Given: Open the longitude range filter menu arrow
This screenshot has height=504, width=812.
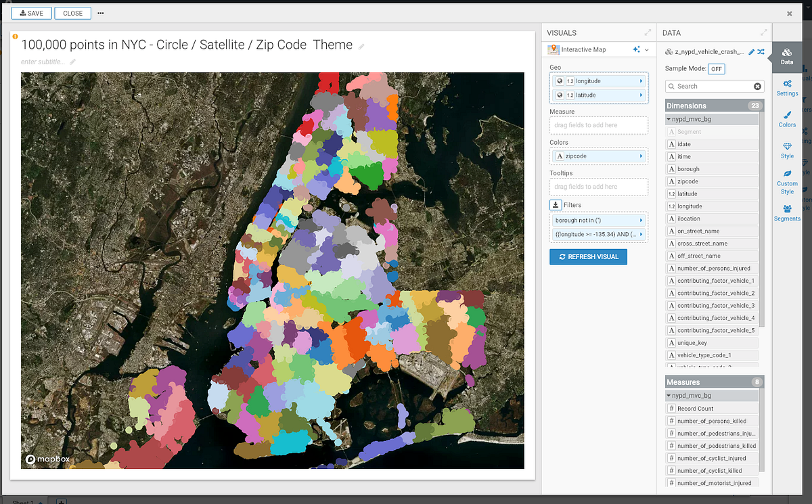Looking at the screenshot, I should (641, 235).
